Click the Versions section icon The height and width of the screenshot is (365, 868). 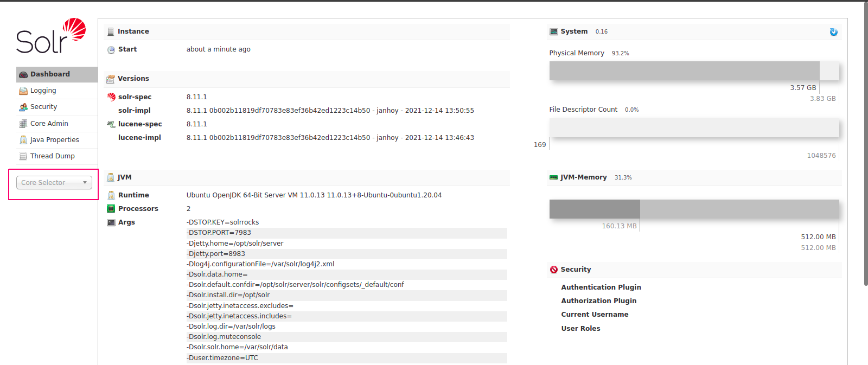pos(111,79)
